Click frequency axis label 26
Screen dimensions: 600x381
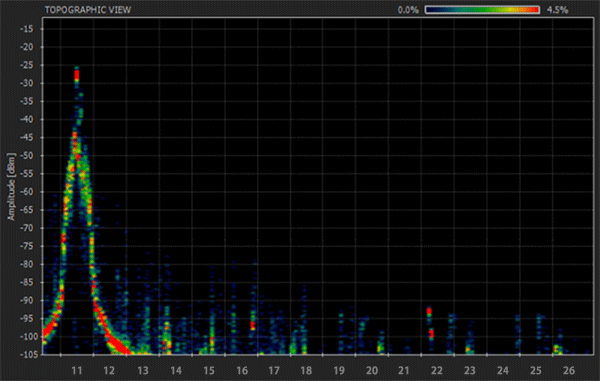[x=569, y=370]
